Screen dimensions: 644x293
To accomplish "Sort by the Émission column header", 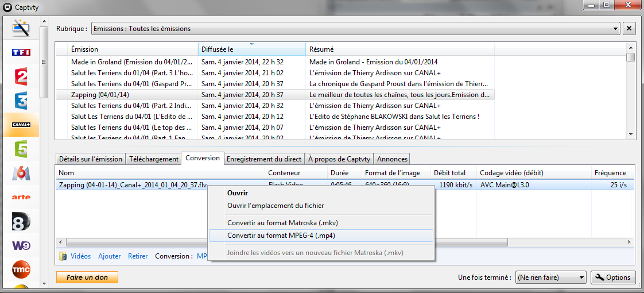I will pos(133,49).
